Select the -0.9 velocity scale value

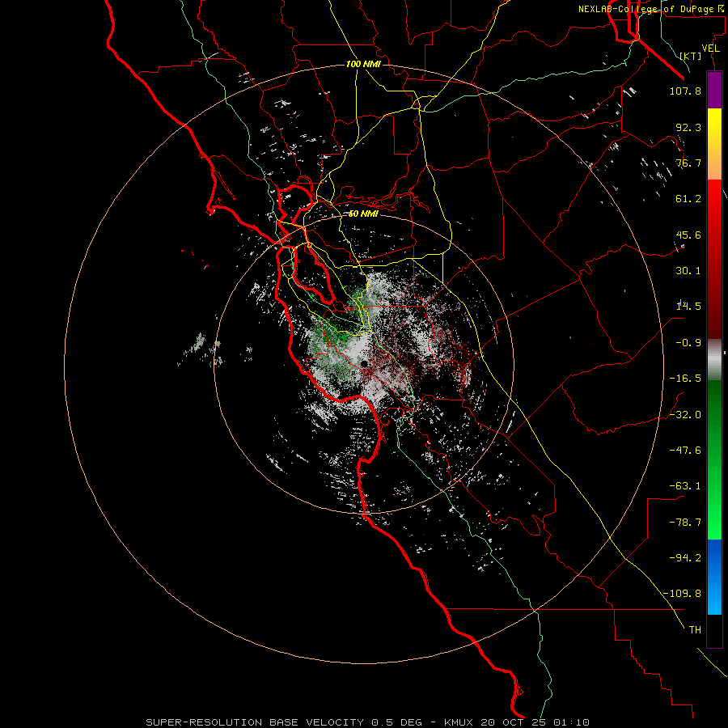688,343
